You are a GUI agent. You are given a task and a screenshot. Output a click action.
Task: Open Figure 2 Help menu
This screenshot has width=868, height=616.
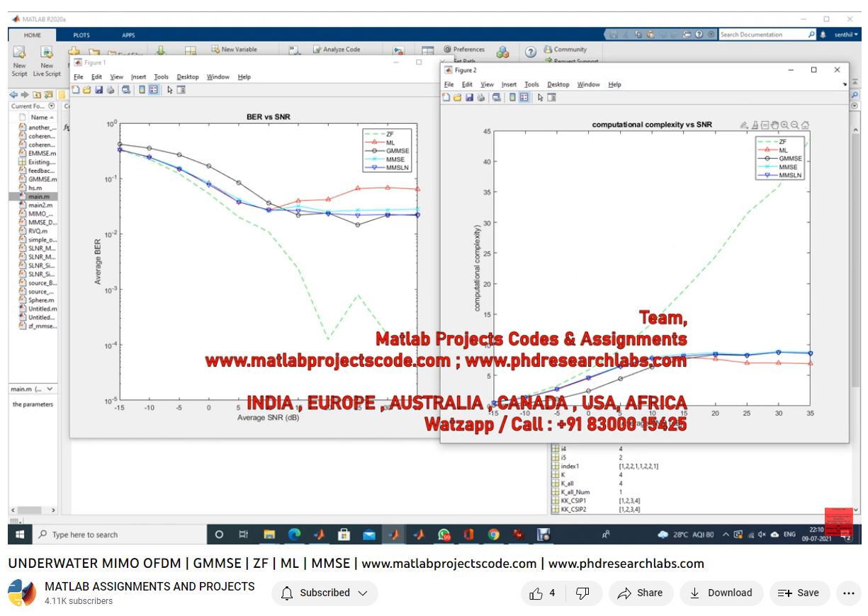tap(614, 84)
